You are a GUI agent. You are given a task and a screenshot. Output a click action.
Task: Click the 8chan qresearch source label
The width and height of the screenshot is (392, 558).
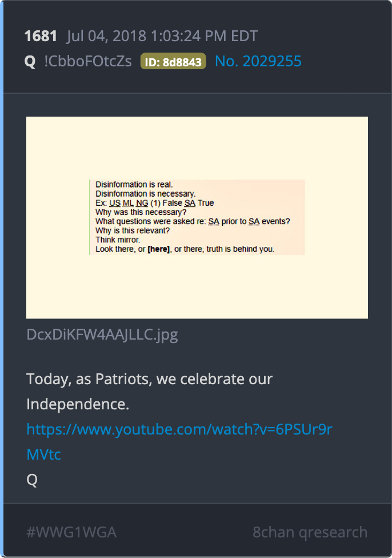click(310, 532)
